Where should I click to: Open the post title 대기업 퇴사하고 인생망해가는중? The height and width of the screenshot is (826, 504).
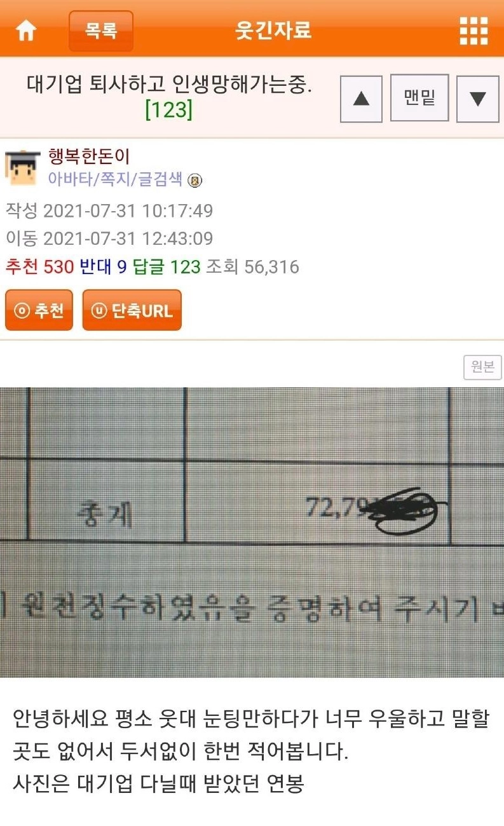(169, 85)
